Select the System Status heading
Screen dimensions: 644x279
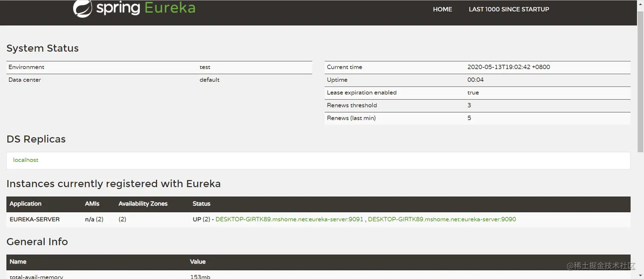[43, 49]
